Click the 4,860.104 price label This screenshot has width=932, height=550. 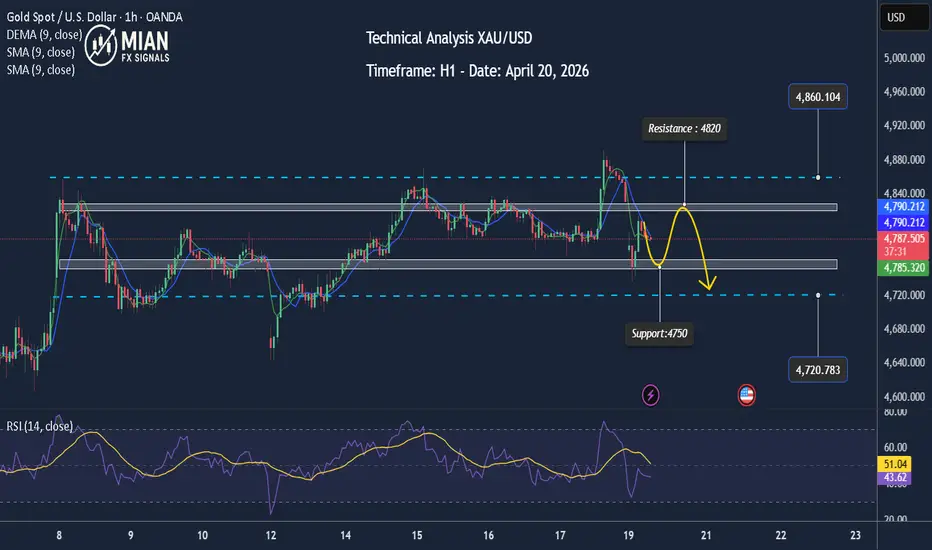[818, 97]
